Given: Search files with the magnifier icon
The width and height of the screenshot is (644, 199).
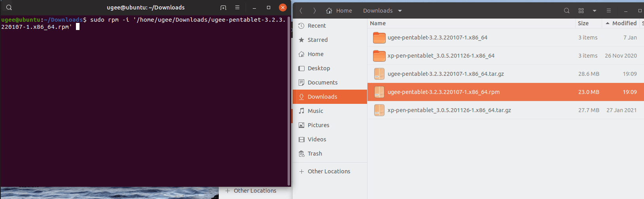Looking at the screenshot, I should click(x=566, y=11).
